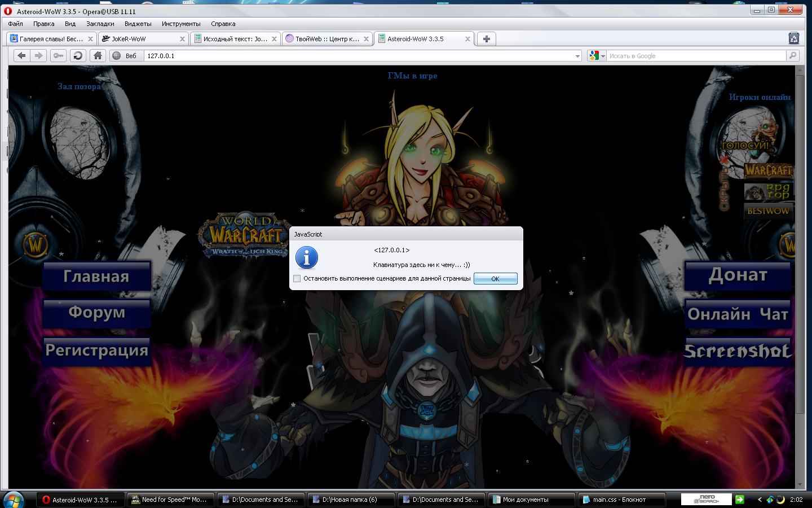The width and height of the screenshot is (812, 508).
Task: Click the Nero Search box in taskbar
Action: coord(706,500)
